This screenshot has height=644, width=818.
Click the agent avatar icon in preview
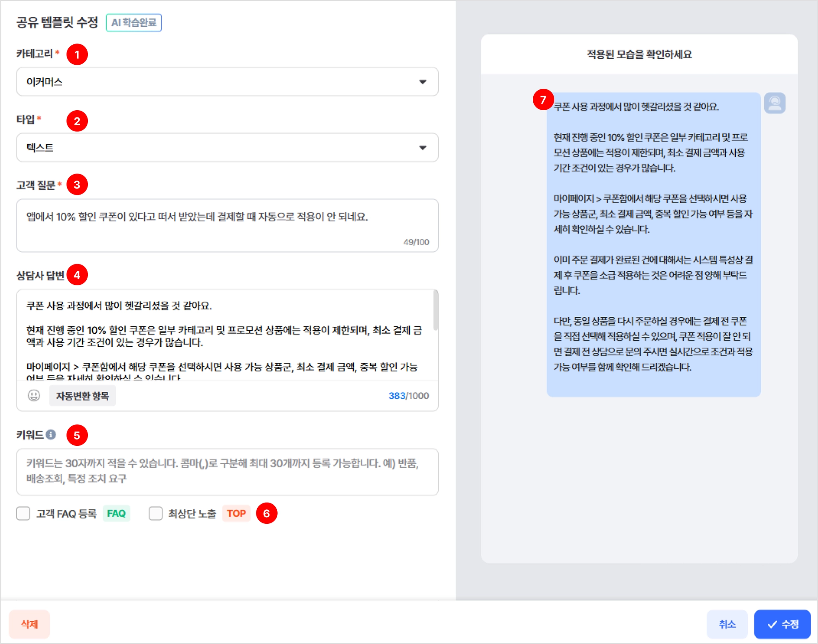coord(774,103)
